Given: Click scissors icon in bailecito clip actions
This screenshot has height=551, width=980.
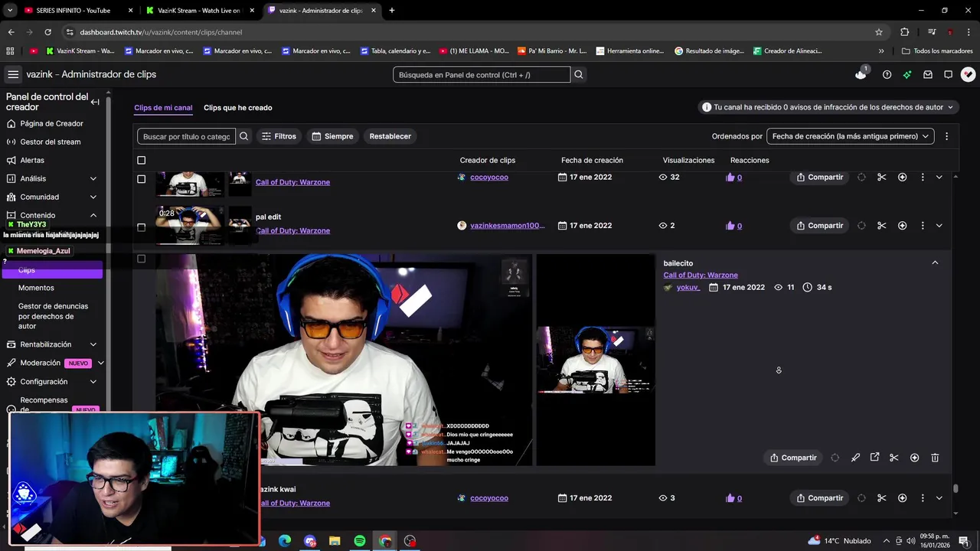Looking at the screenshot, I should [893, 458].
